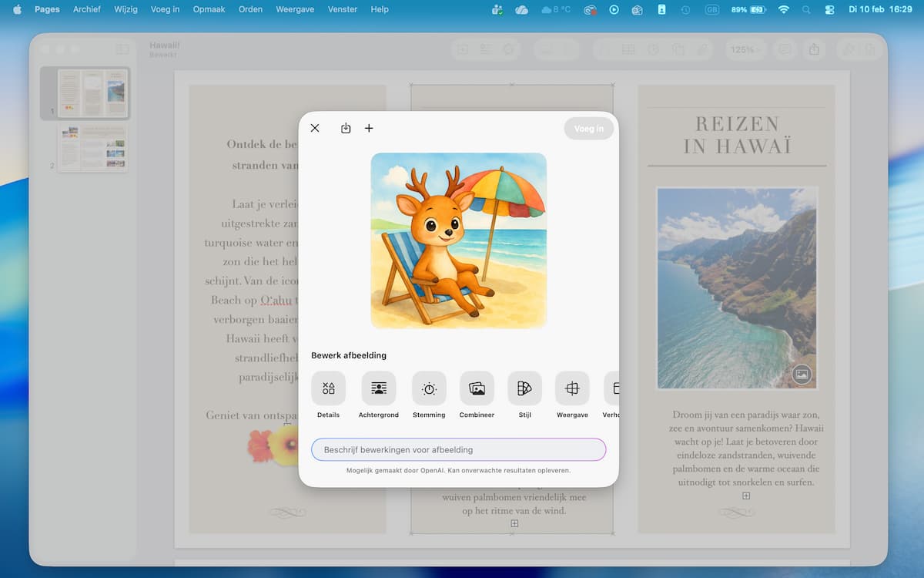924x578 pixels.
Task: Open the Voeg in menu
Action: tap(165, 9)
